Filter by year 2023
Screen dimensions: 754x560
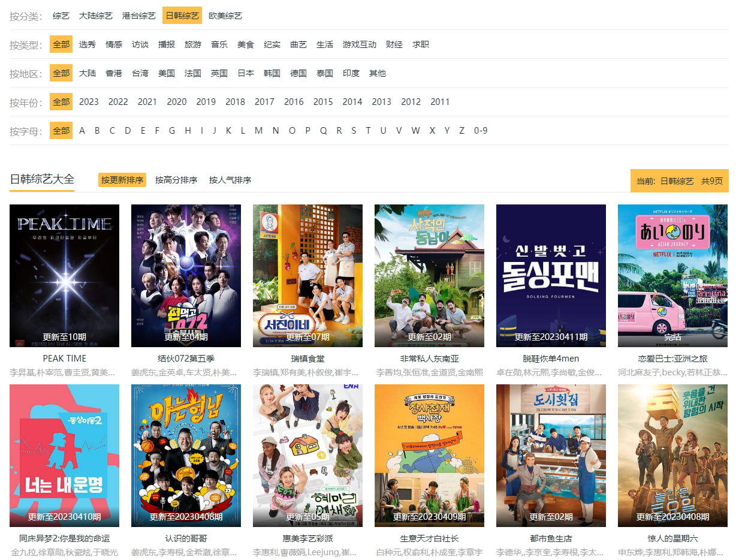tap(89, 102)
